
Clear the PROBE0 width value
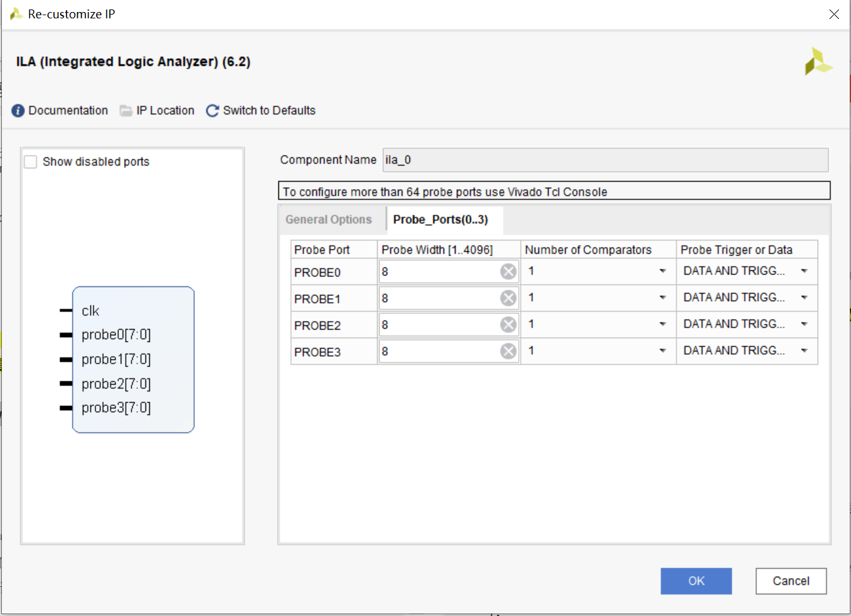point(508,272)
